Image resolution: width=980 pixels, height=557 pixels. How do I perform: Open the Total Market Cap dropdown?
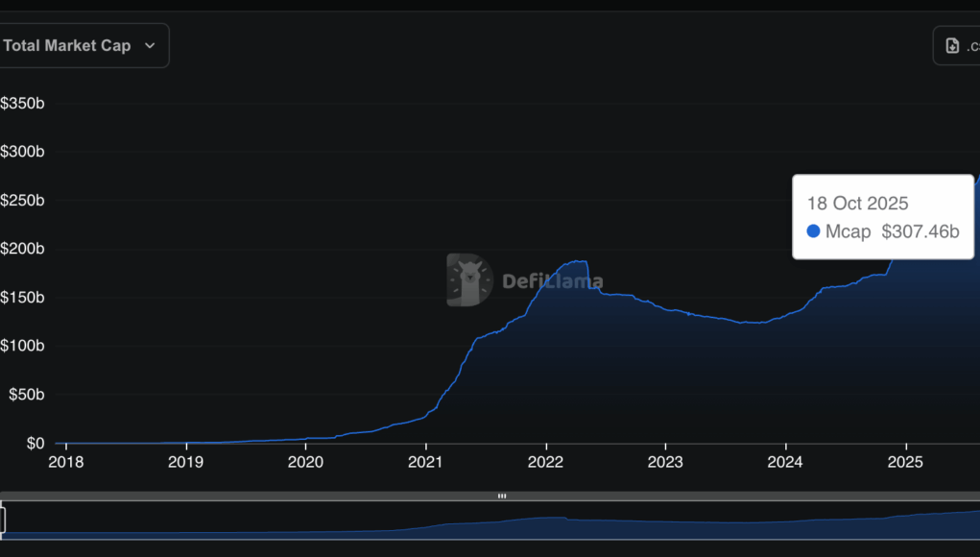[x=81, y=45]
